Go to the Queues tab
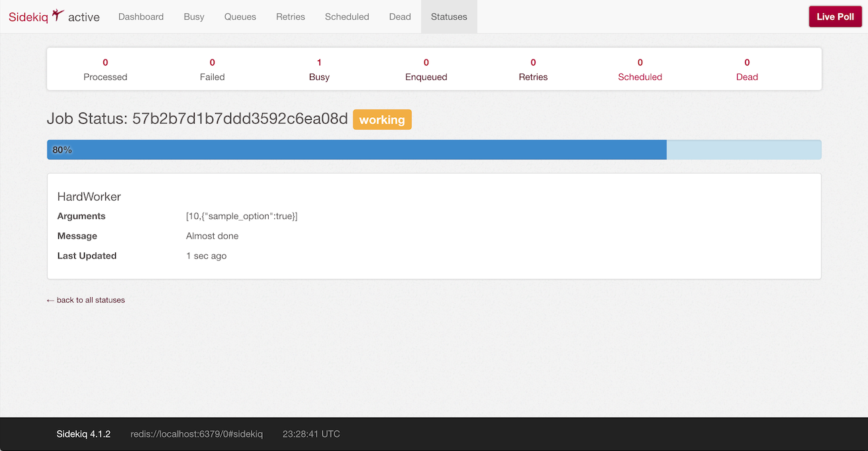Screen dimensions: 868x451 point(240,17)
